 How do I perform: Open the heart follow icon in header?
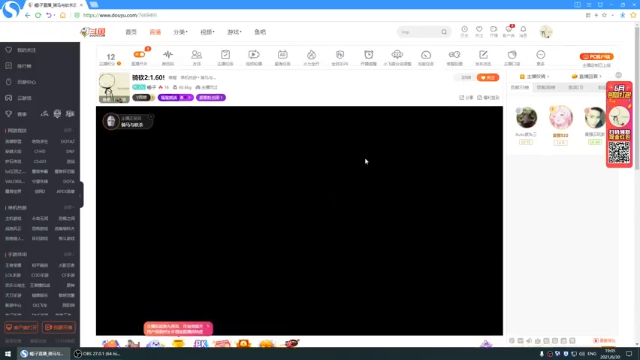click(x=479, y=29)
